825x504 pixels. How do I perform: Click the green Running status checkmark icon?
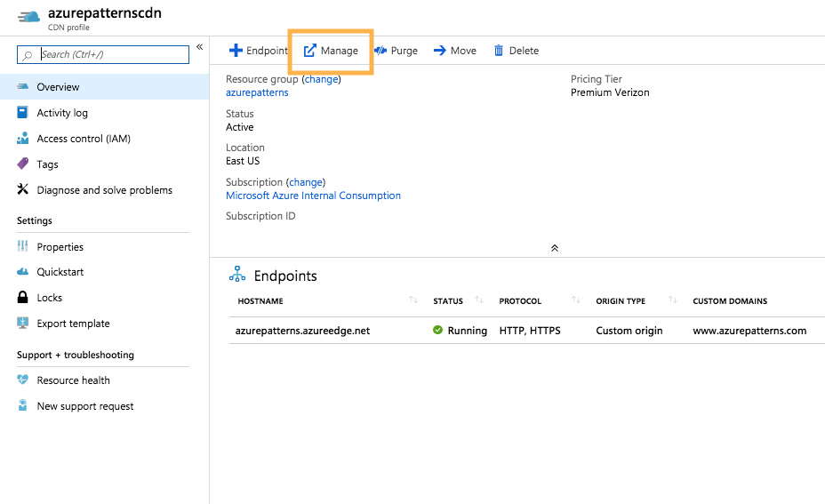437,330
